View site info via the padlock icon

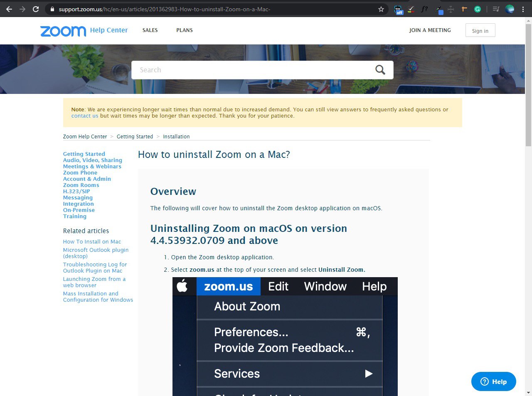(52, 9)
